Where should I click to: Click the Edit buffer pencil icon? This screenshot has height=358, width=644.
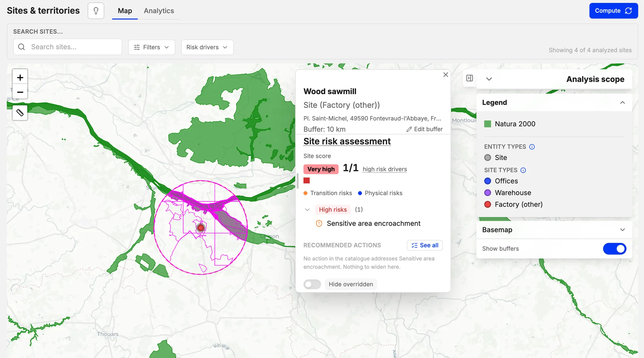(x=409, y=129)
